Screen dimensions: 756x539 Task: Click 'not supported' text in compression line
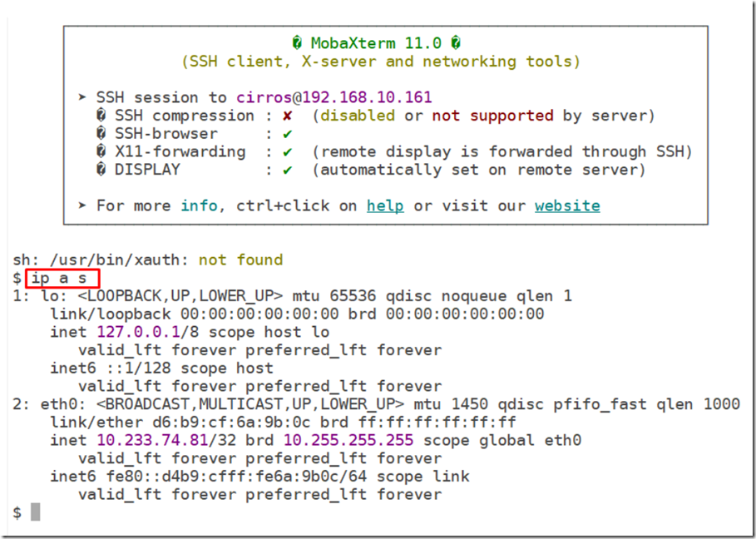click(492, 116)
